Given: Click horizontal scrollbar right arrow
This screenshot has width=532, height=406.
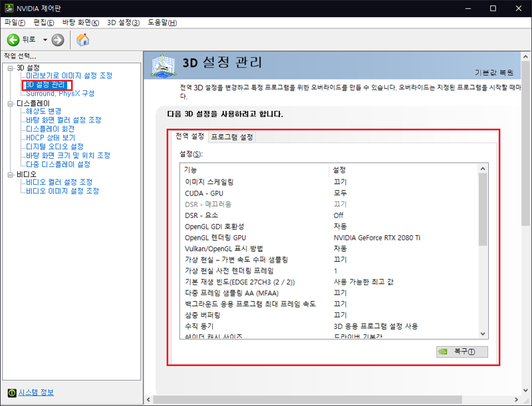Looking at the screenshot, I should (x=516, y=399).
